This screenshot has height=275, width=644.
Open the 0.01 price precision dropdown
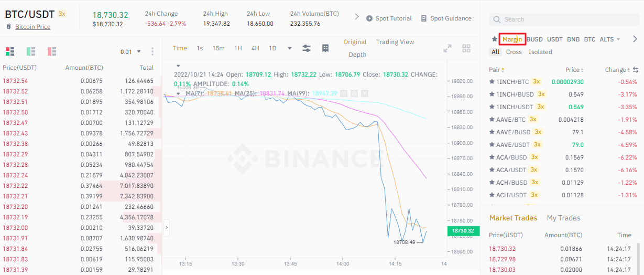pos(131,51)
